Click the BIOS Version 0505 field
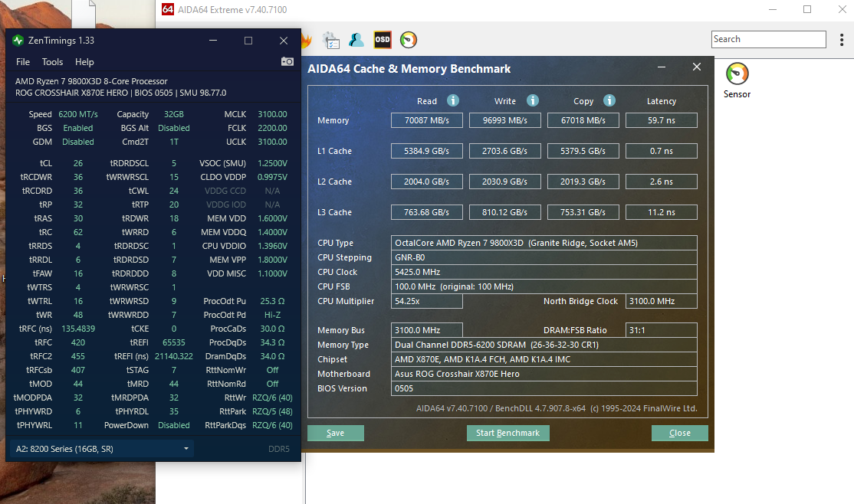 (x=544, y=388)
